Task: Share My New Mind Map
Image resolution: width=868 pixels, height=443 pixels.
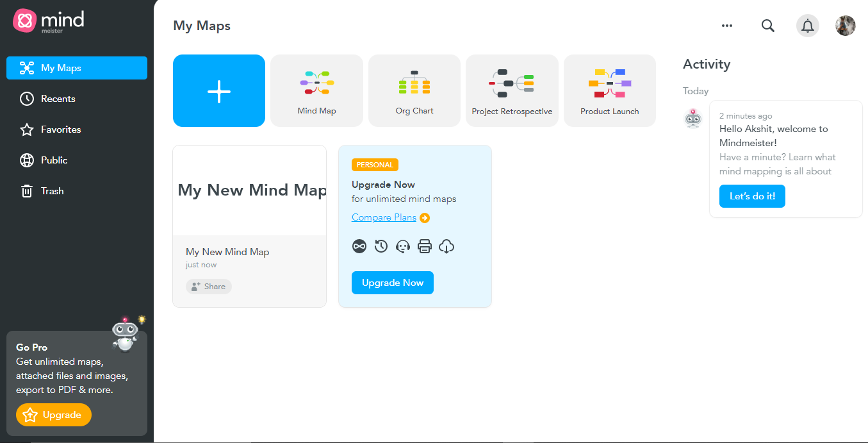Action: coord(209,287)
